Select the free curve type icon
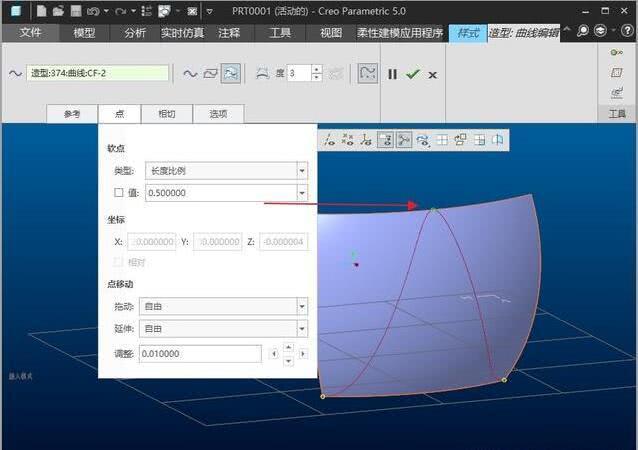The image size is (638, 450). click(x=190, y=74)
